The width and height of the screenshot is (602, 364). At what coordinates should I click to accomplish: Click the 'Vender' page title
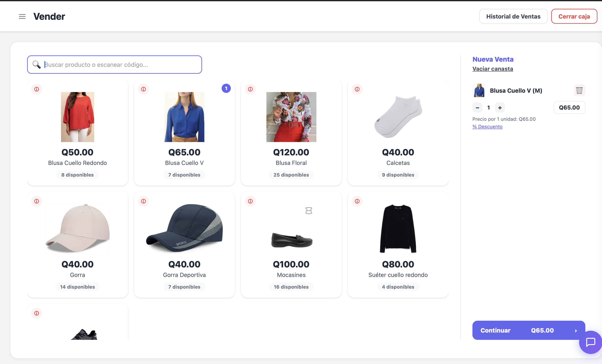[49, 16]
